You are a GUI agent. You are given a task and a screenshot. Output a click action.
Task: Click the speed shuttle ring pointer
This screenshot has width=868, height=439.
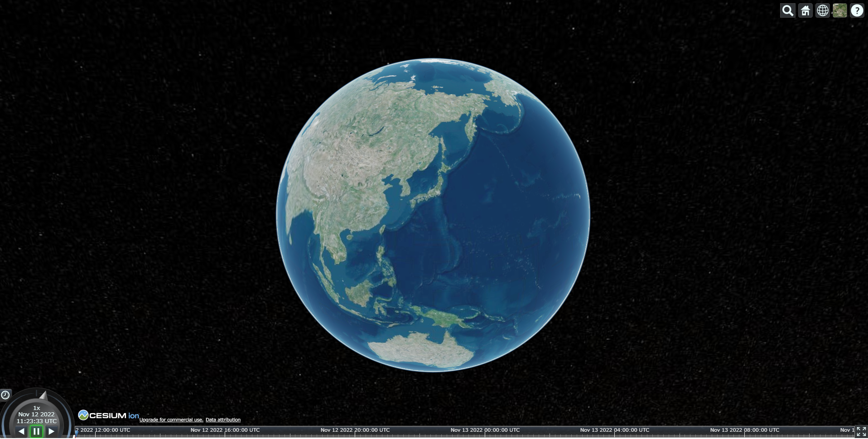pyautogui.click(x=43, y=396)
